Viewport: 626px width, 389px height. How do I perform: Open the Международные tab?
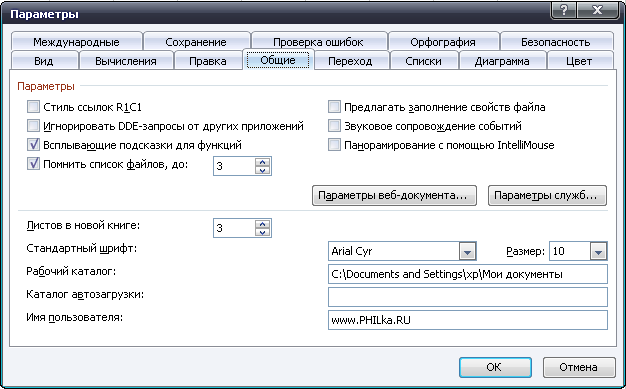[x=76, y=42]
